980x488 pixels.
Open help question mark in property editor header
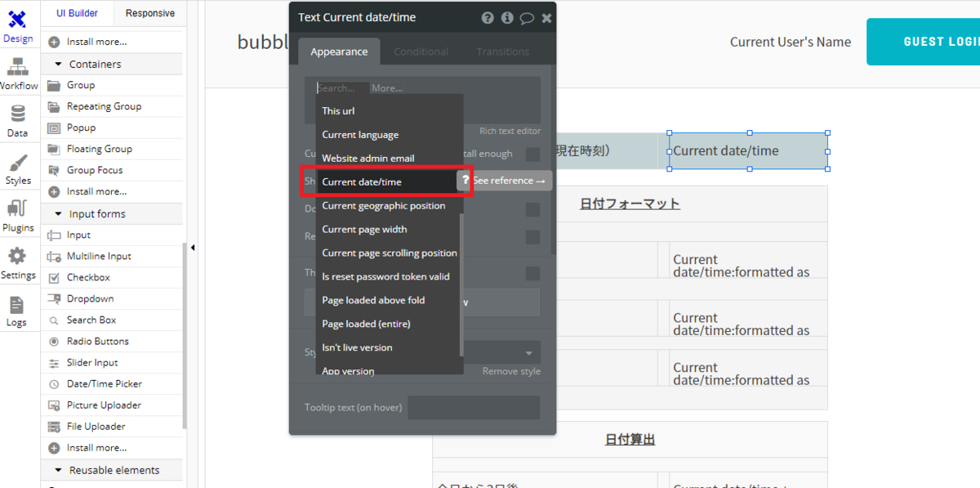[488, 18]
